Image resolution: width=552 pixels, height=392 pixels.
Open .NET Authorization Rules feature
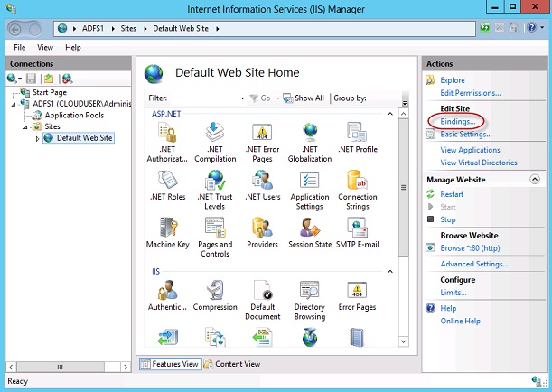point(167,142)
